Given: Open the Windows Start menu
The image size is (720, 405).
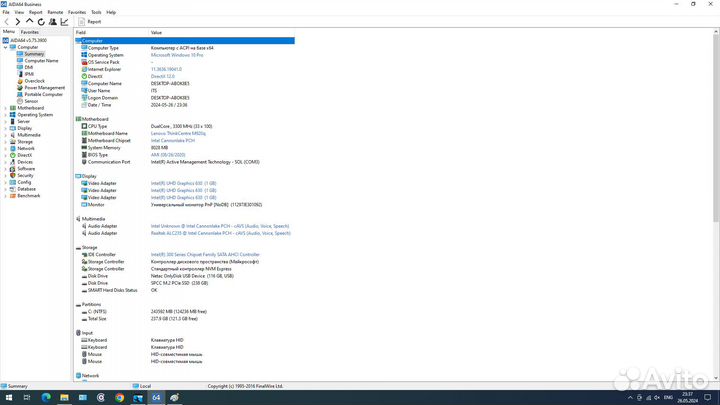Looking at the screenshot, I should [9, 398].
